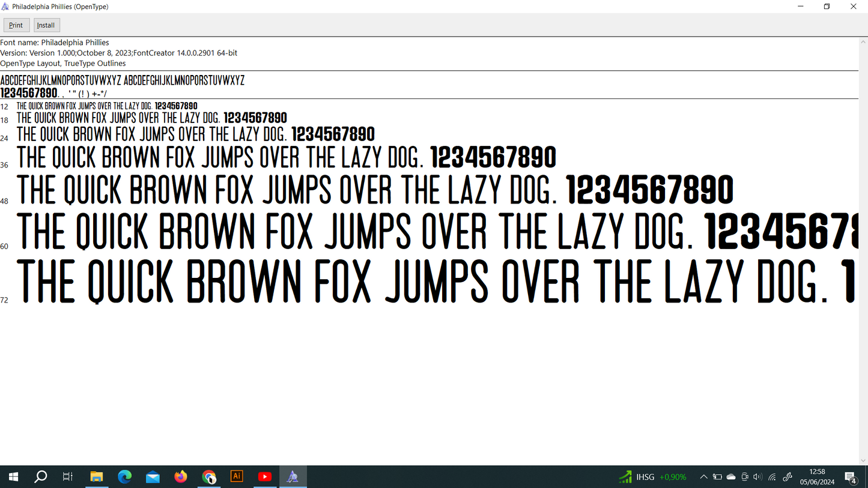Open the Mail app on the taskbar
Screen dimensions: 868x488
pos(153,477)
